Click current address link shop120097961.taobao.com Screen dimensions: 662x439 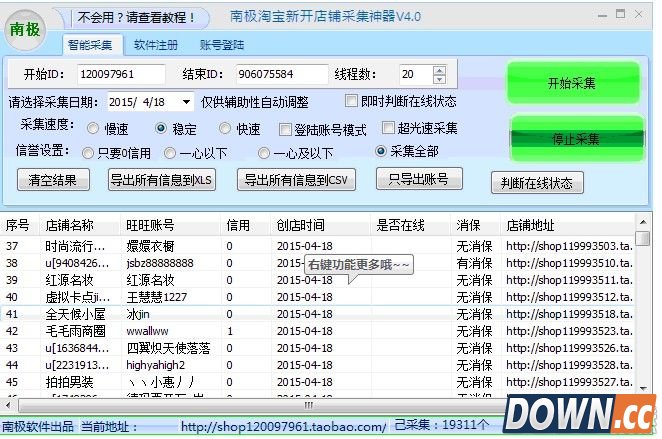tap(283, 427)
